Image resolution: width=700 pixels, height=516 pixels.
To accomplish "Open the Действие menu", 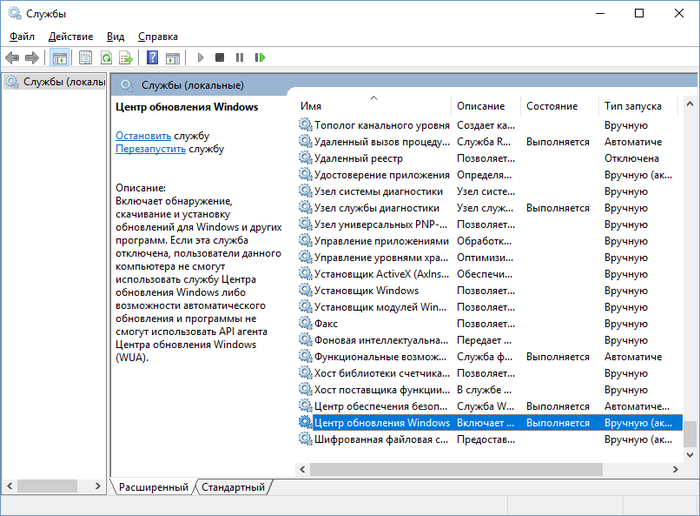I will click(70, 36).
